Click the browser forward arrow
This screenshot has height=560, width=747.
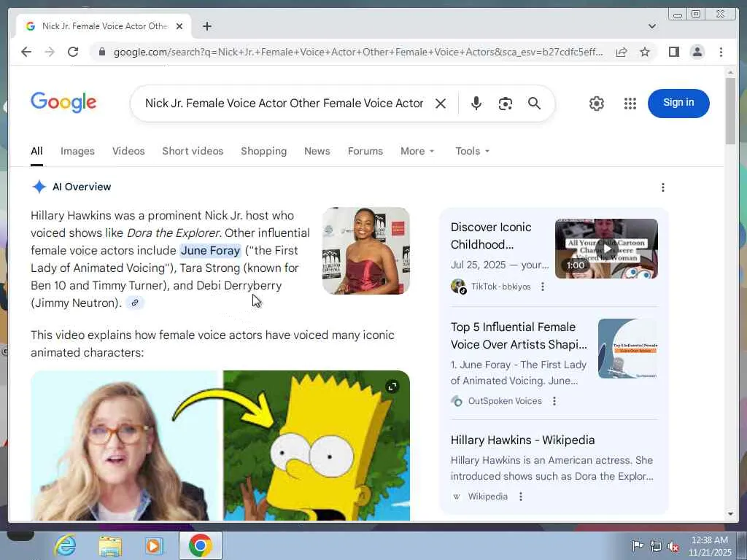[50, 52]
